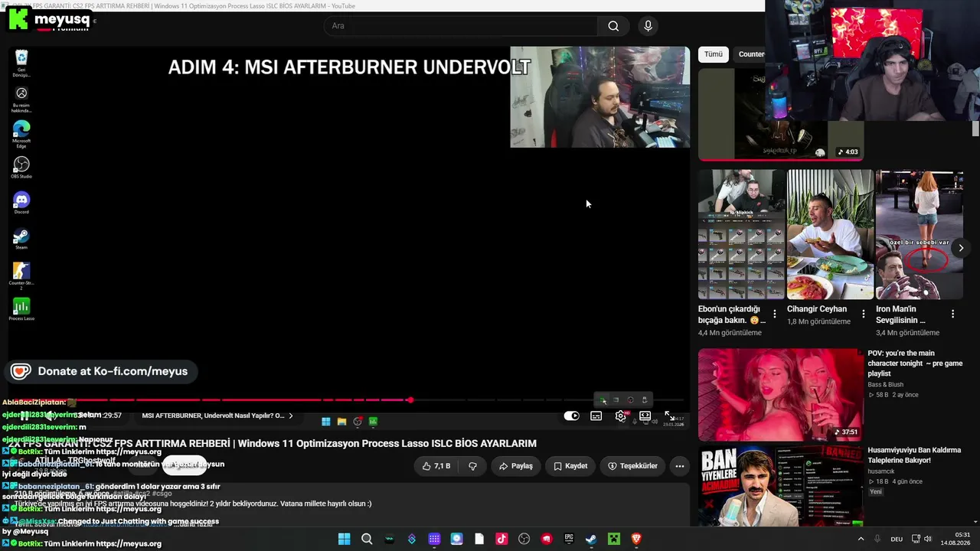Open the Iron Man'in Sevgilisinin short thumbnail
This screenshot has width=980, height=551.
tap(919, 234)
